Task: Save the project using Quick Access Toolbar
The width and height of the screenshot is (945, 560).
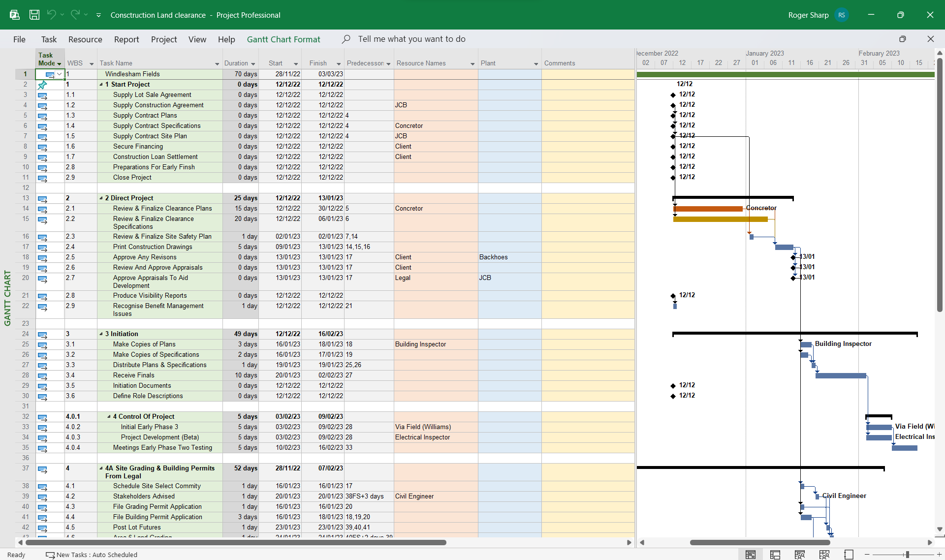Action: 34,15
